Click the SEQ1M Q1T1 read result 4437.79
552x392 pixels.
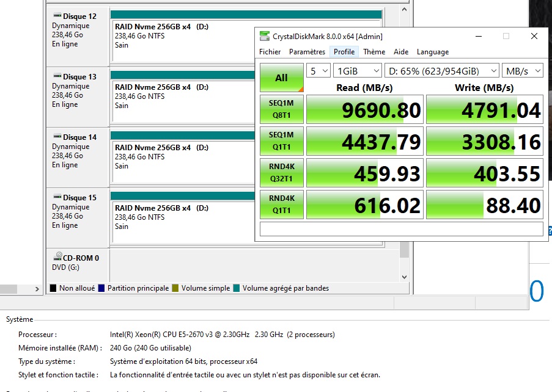365,141
